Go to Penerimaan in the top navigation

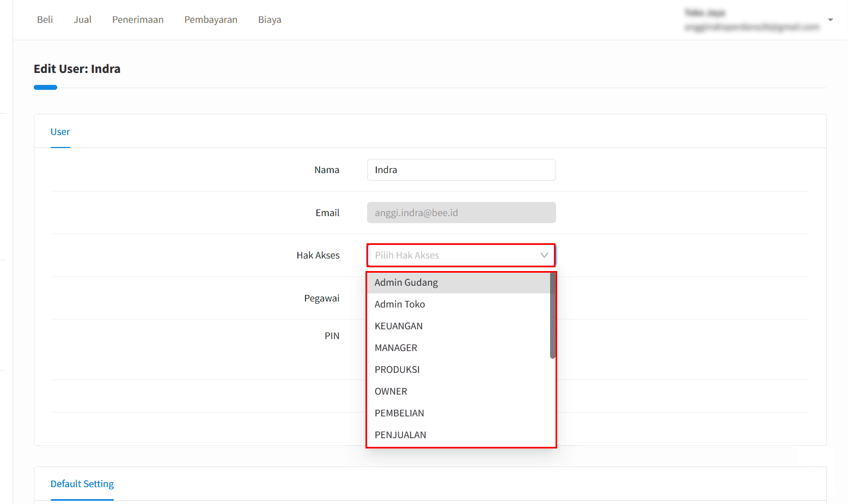pos(138,20)
